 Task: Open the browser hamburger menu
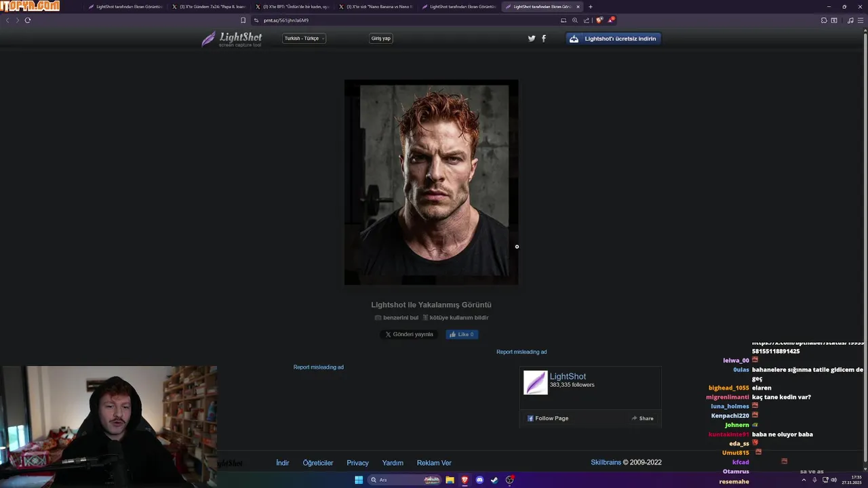pos(861,20)
